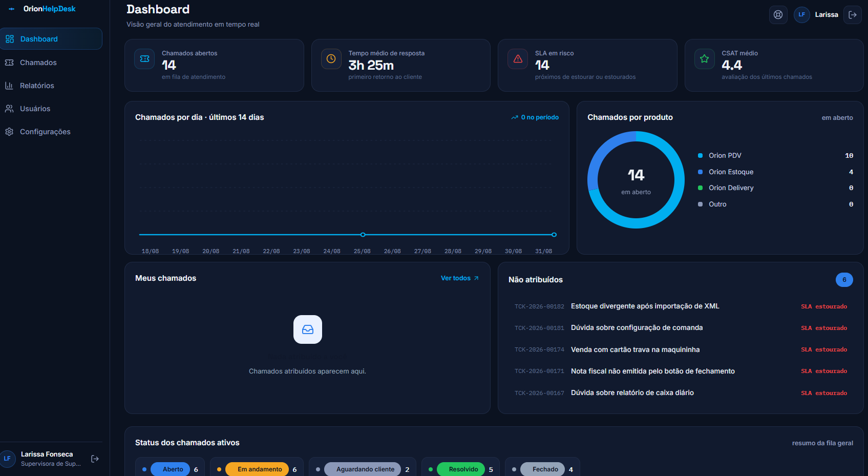Open ticket 'Estoque divergente após importação de XML'
868x476 pixels.
coord(681,306)
